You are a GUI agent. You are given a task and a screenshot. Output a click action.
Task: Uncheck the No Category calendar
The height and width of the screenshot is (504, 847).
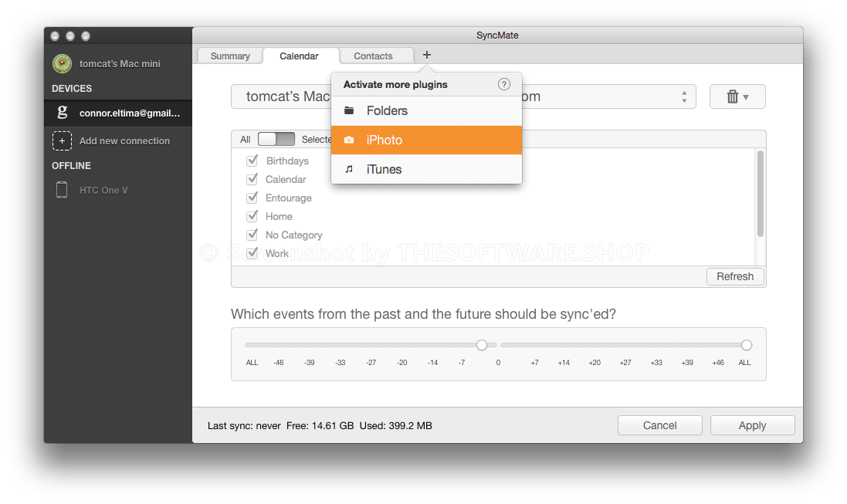252,235
